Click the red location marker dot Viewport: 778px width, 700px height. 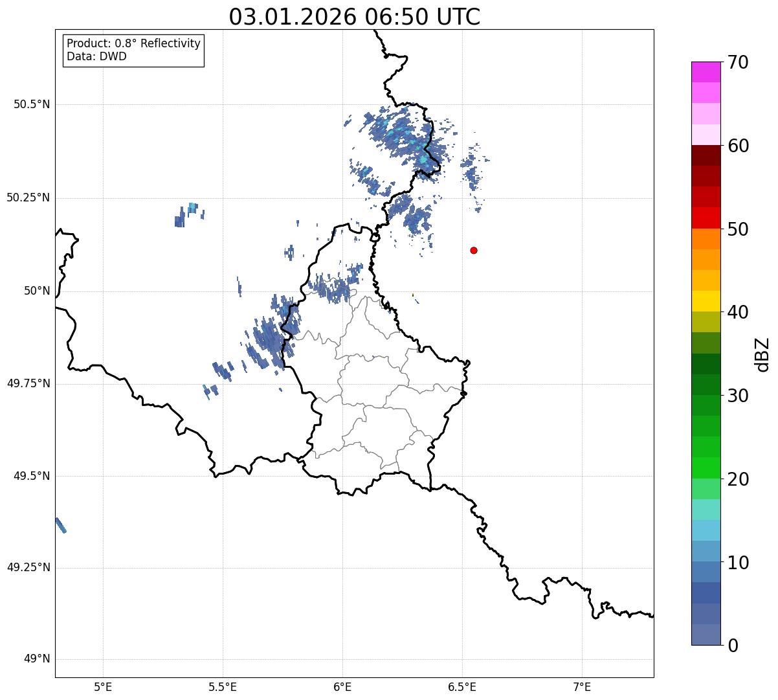pyautogui.click(x=474, y=250)
